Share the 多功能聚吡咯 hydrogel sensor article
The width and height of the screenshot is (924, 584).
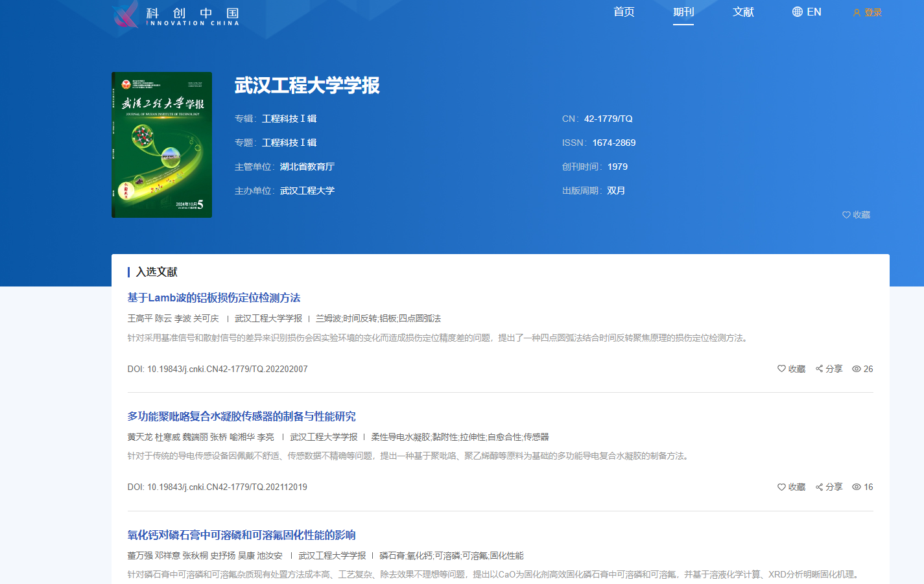pyautogui.click(x=829, y=487)
